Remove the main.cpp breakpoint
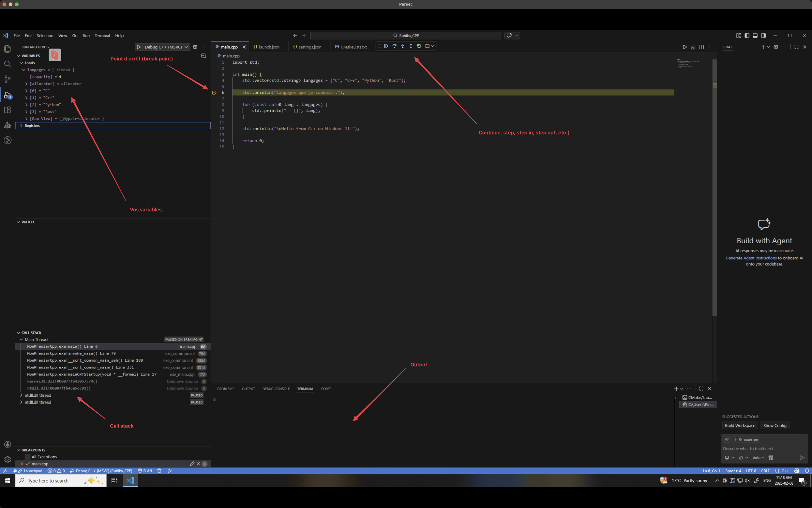Viewport: 812px width, 508px height. [x=198, y=464]
